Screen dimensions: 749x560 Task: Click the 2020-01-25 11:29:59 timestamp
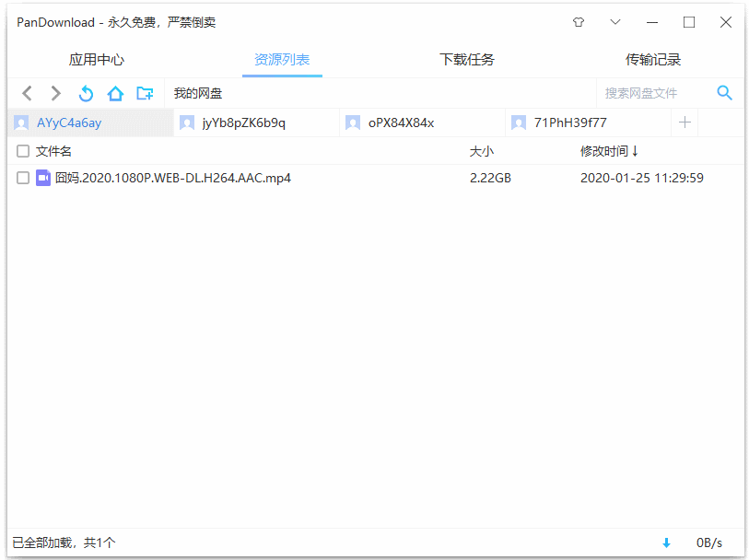tap(642, 178)
